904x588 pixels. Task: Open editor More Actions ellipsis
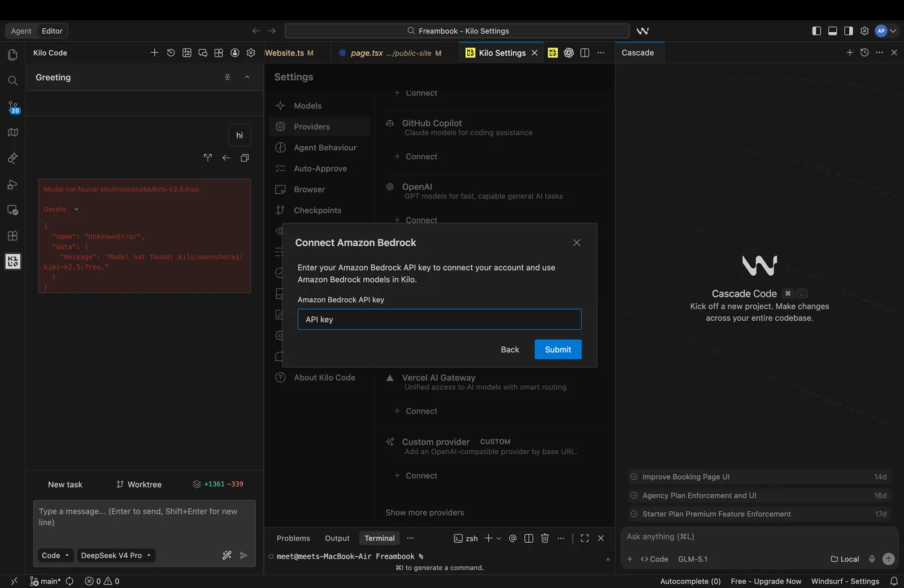(x=601, y=53)
